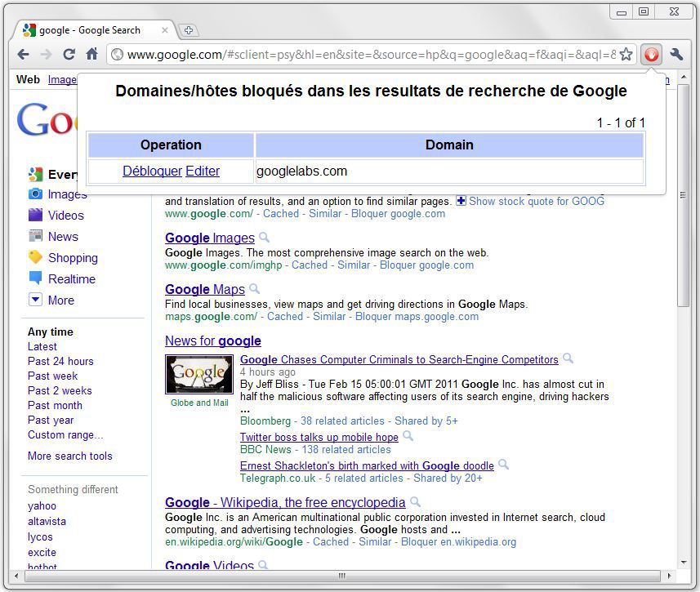Choose Custom range time filter
Viewport: 700px width, 592px height.
click(x=65, y=435)
